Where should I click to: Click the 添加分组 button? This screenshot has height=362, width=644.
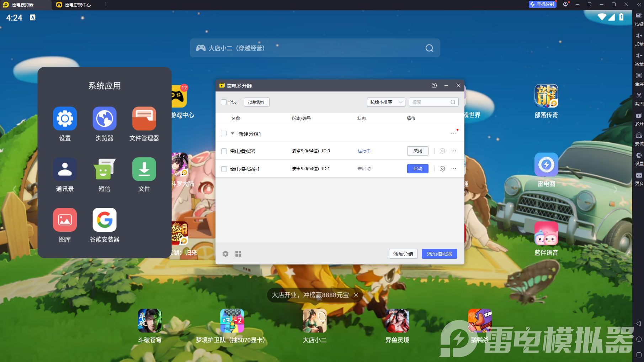click(x=403, y=254)
